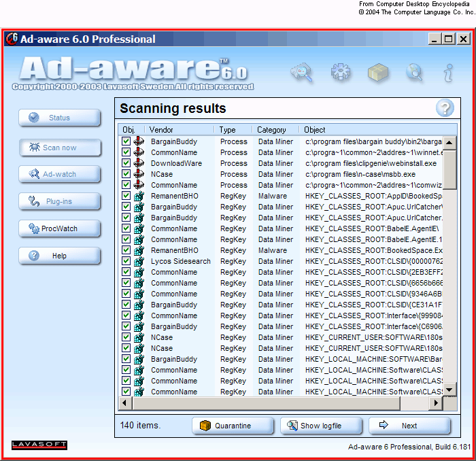Open the quarantine box icon in top toolbar
The width and height of the screenshot is (476, 461).
(377, 73)
